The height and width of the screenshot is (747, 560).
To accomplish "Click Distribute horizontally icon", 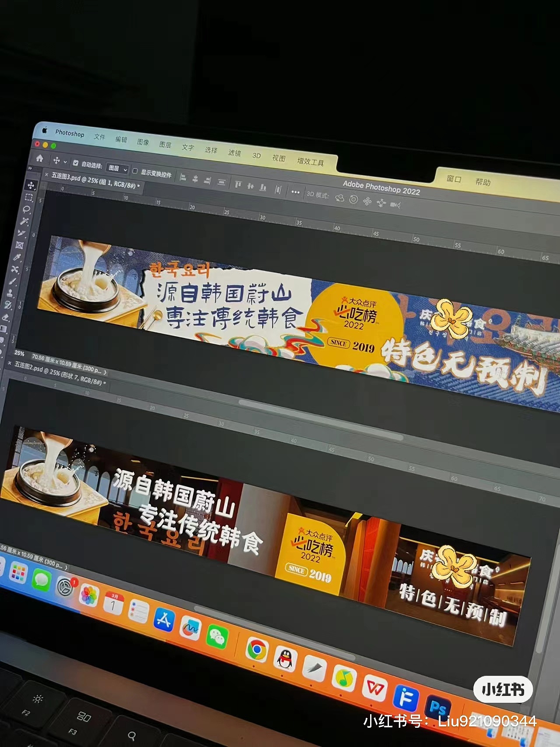I will click(x=278, y=189).
